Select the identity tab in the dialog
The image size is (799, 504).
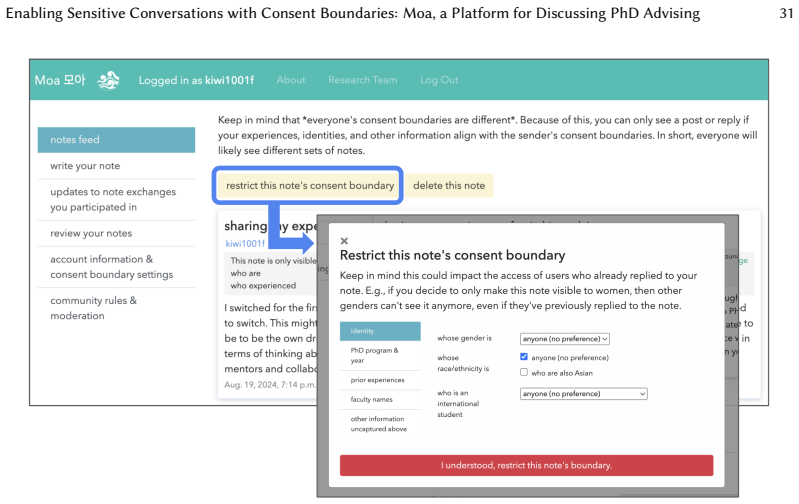(380, 331)
